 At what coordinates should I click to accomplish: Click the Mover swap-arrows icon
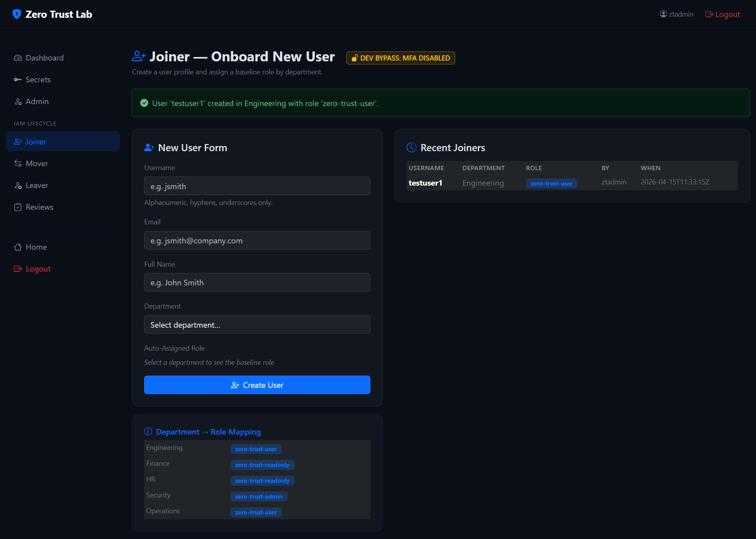[18, 163]
